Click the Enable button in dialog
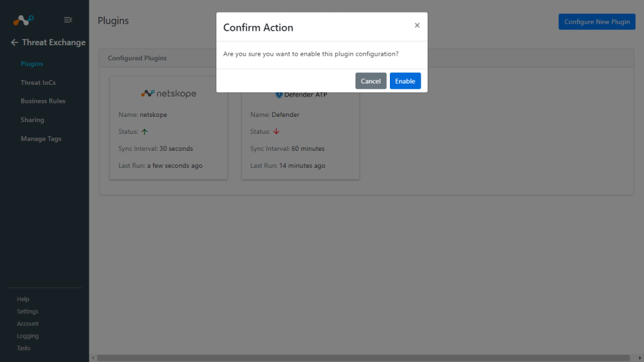644x362 pixels. pyautogui.click(x=405, y=81)
